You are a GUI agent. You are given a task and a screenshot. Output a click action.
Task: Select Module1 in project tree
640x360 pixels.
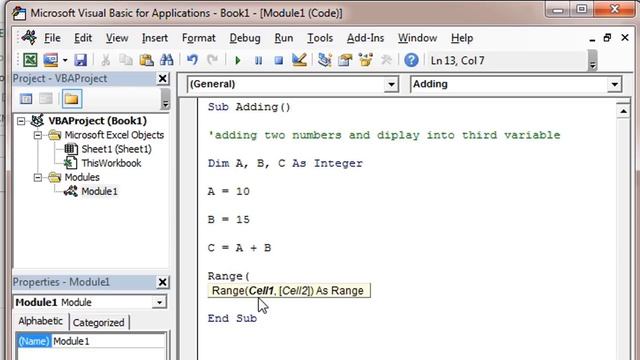point(99,191)
